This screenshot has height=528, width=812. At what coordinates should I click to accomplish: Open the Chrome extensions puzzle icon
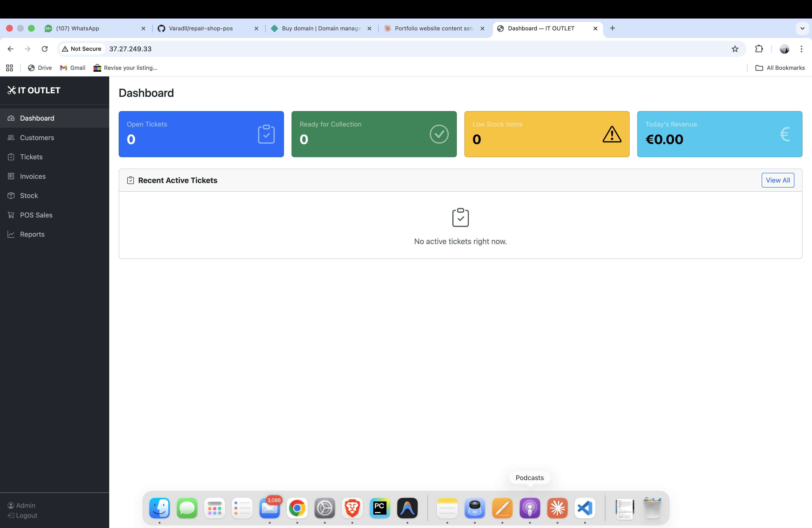click(x=759, y=49)
